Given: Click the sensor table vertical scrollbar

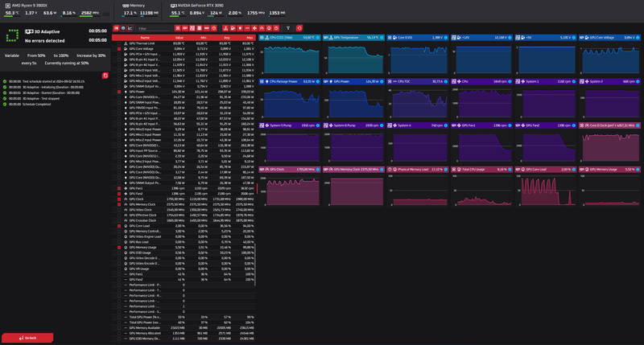Looking at the screenshot, I should pyautogui.click(x=255, y=265).
